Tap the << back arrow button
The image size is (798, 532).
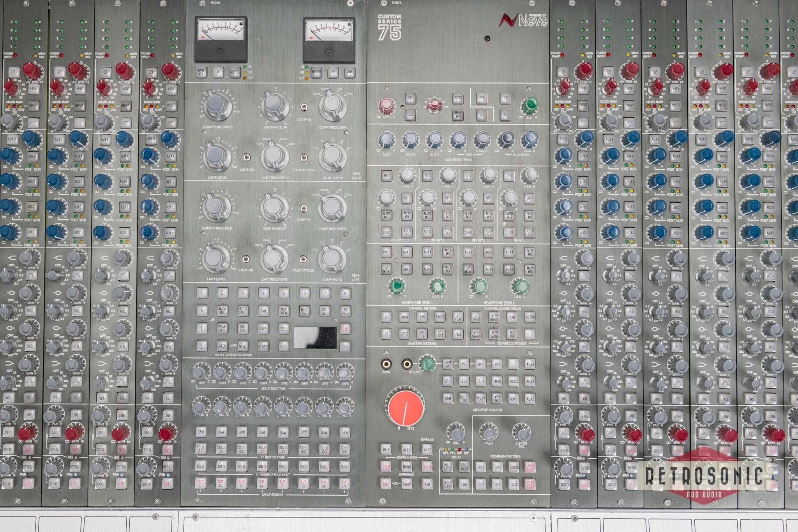tap(283, 346)
